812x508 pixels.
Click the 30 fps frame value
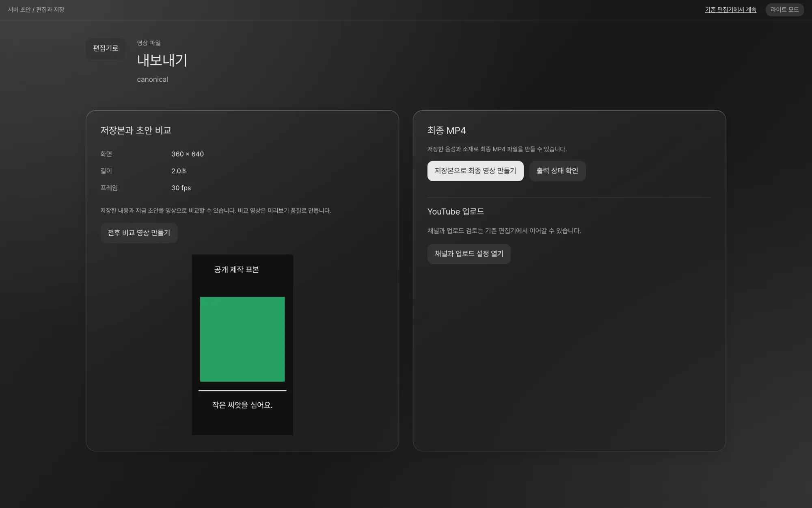click(x=181, y=188)
